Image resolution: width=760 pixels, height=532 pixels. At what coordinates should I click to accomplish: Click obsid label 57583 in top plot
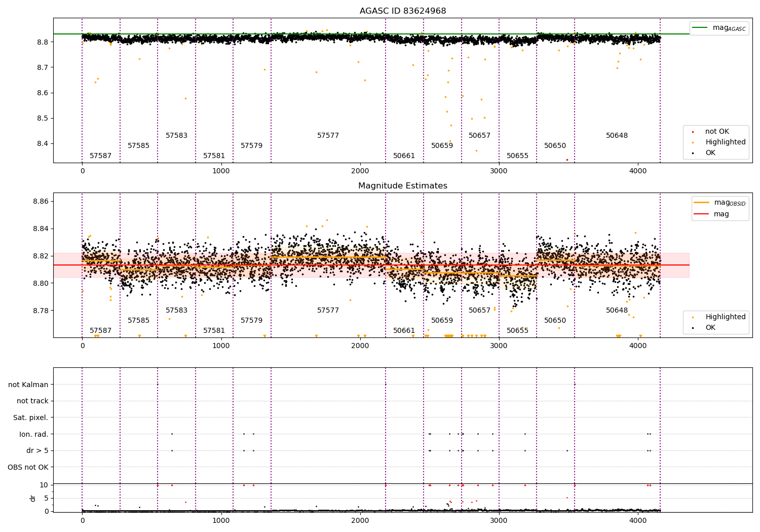click(176, 136)
